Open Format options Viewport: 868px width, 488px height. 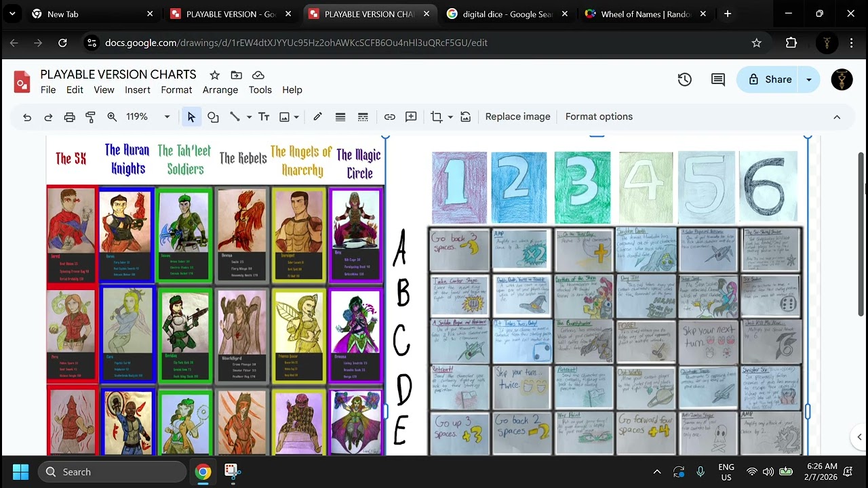click(x=599, y=117)
